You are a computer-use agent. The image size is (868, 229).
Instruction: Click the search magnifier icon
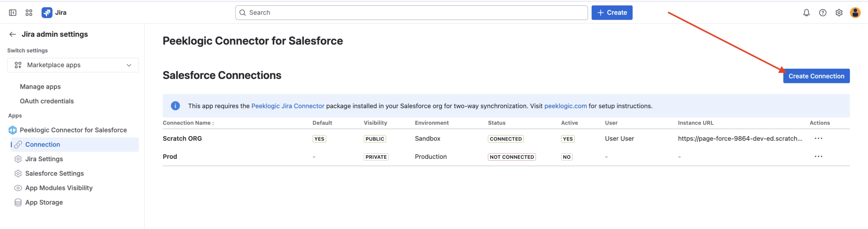[x=242, y=13]
